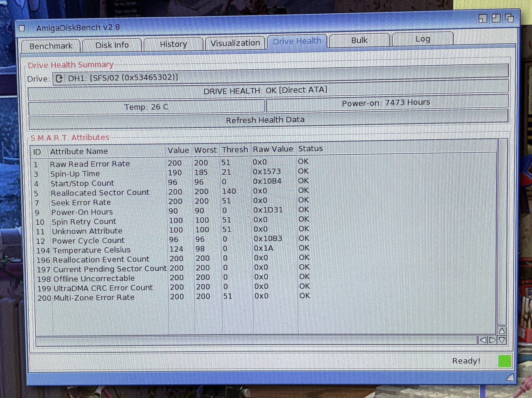Click the value 124 in Temperature row
This screenshot has width=532, height=398.
(x=176, y=249)
